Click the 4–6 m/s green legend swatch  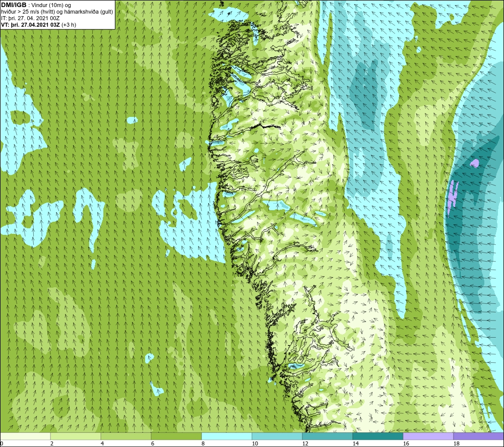coord(126,436)
